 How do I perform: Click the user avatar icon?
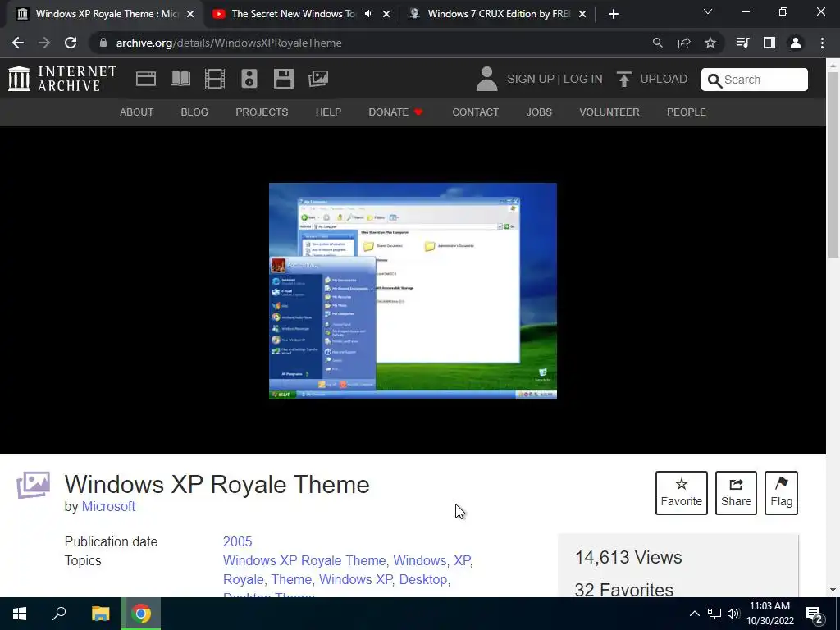pos(487,79)
